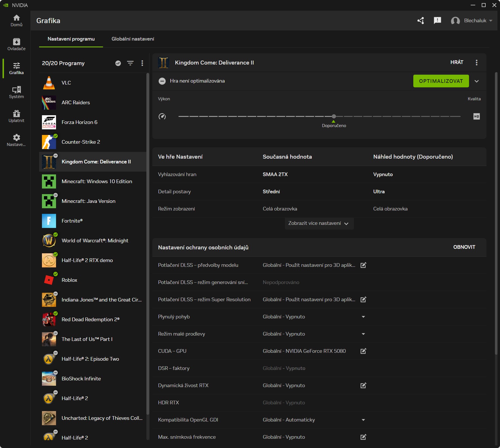Click the checkmark status filter icon
Image resolution: width=500 pixels, height=448 pixels.
pyautogui.click(x=118, y=63)
